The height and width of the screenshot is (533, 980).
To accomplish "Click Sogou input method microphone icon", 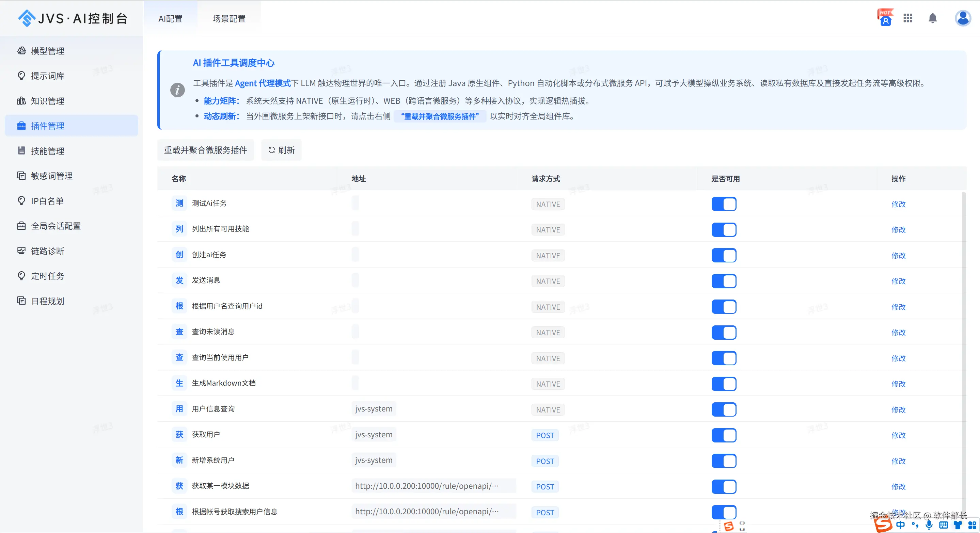I will click(929, 525).
